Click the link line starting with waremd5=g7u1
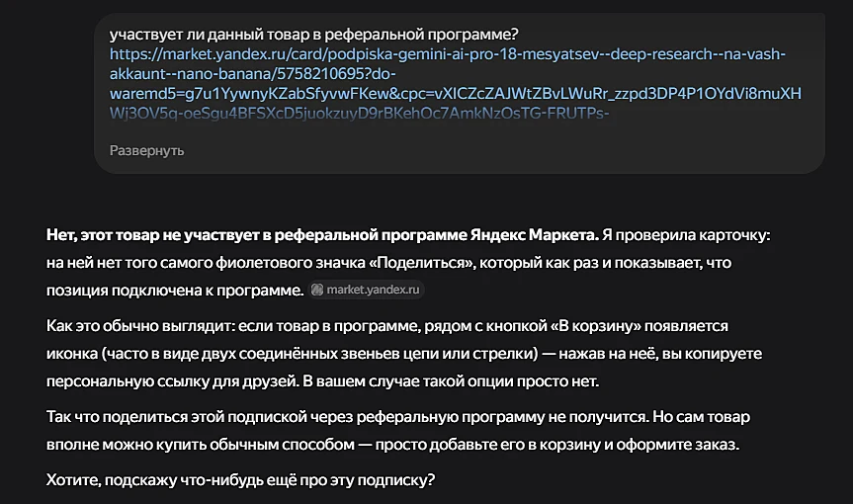 (456, 94)
